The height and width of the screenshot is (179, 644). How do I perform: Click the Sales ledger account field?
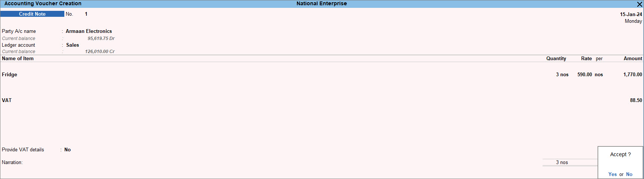tap(73, 45)
